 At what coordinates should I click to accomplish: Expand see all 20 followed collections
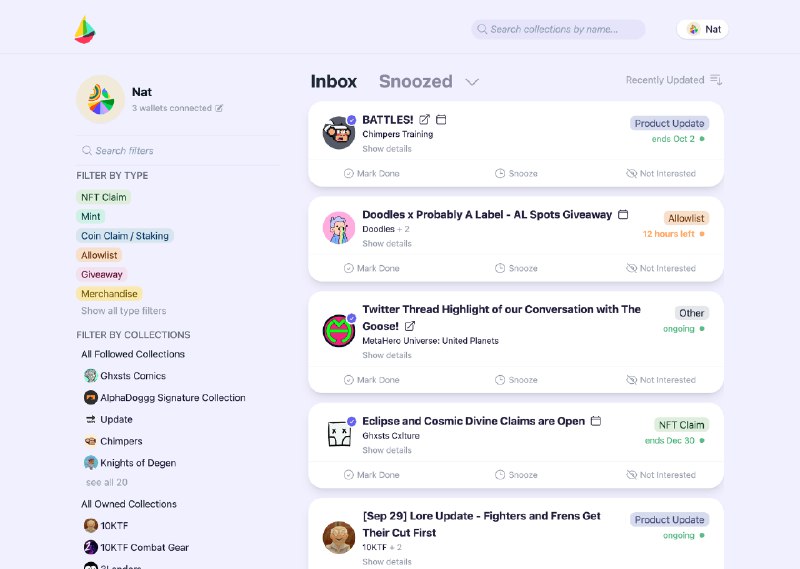point(107,482)
